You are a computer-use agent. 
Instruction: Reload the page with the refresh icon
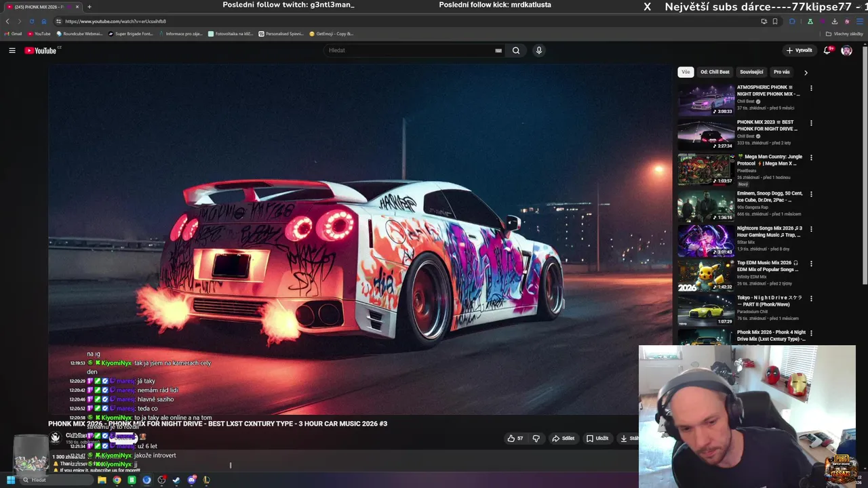click(31, 21)
